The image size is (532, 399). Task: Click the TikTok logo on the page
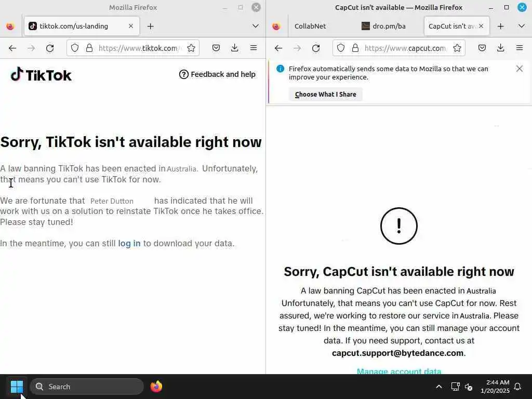pos(41,75)
